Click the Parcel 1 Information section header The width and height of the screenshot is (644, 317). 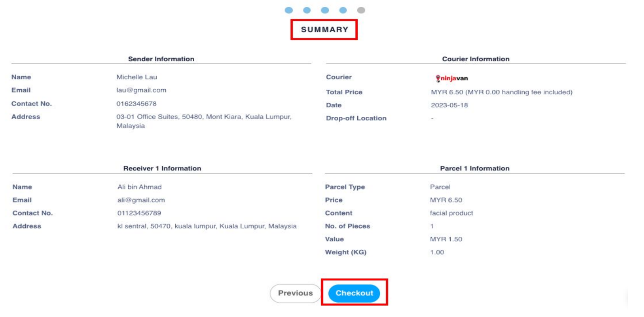point(475,168)
